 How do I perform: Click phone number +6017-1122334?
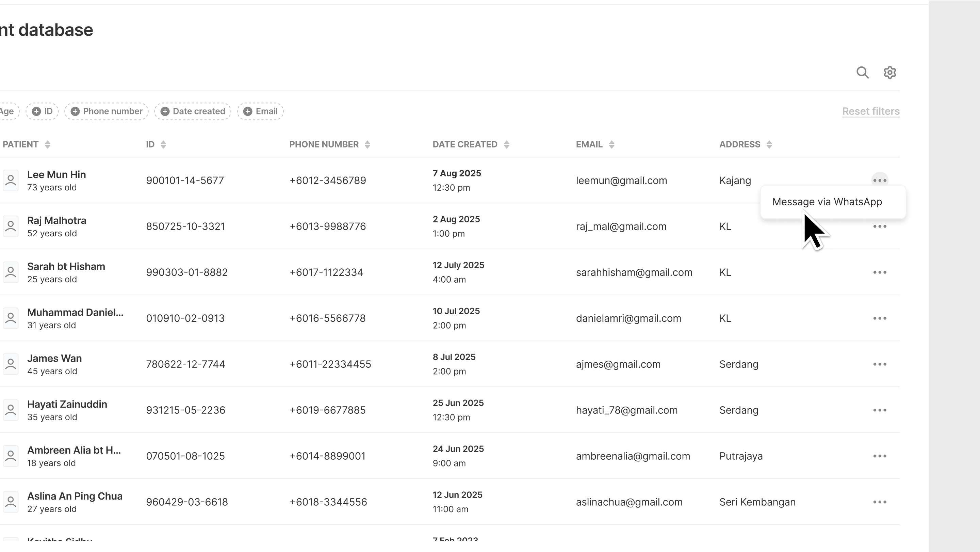tap(326, 272)
